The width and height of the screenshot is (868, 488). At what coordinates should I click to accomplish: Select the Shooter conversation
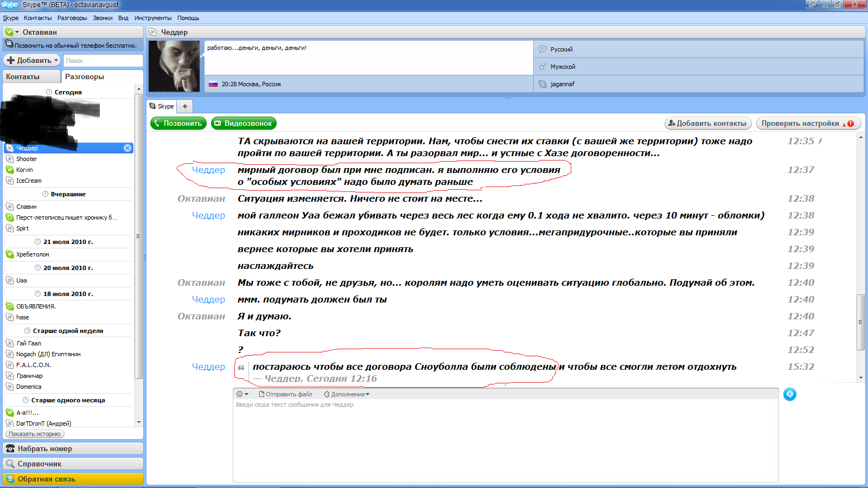68,159
